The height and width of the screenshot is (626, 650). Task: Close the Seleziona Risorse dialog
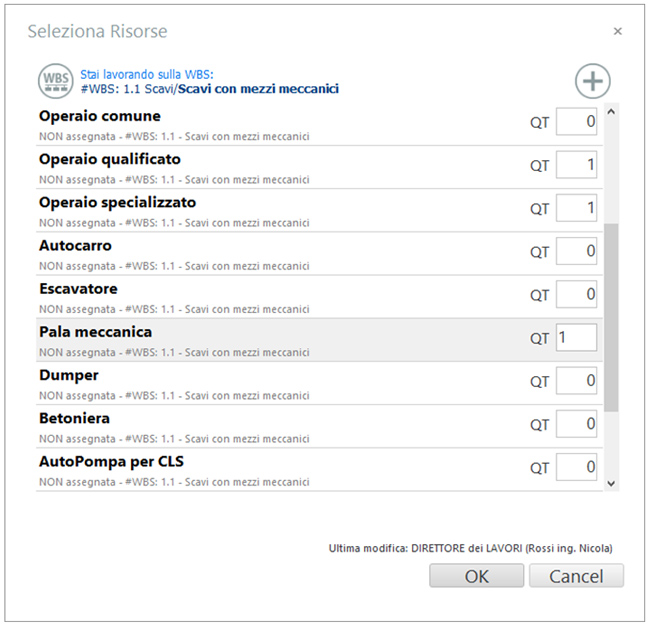point(617,31)
